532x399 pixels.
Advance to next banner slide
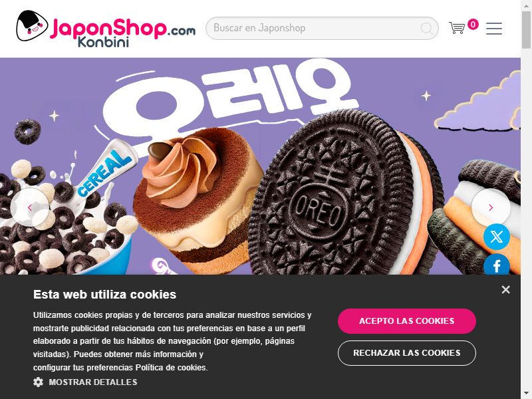coord(491,207)
